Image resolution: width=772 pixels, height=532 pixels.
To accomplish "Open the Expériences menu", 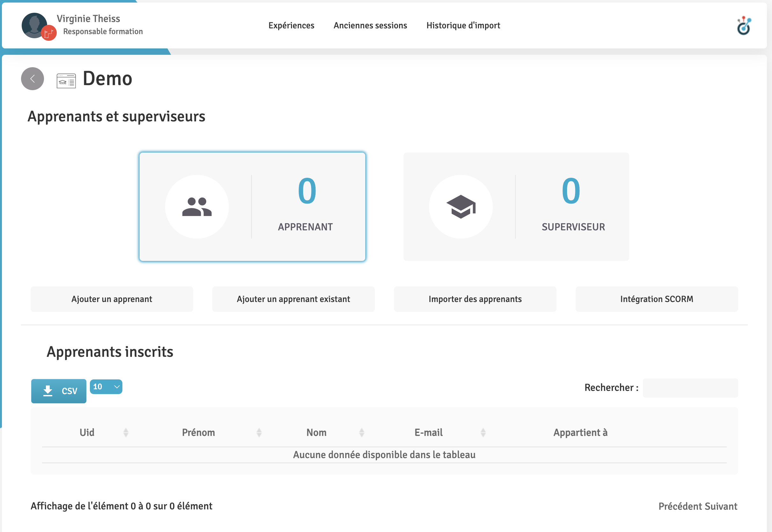I will (x=291, y=25).
